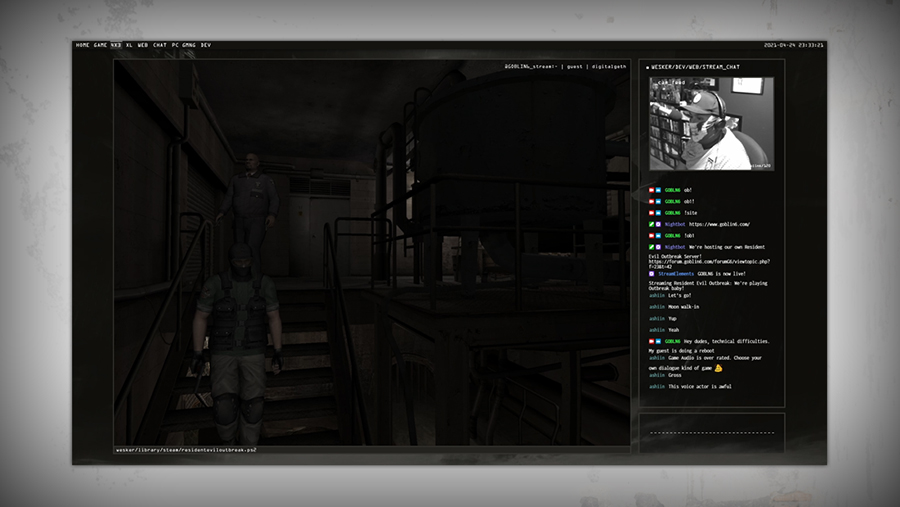Open the forum.goblin6.com viewtopic link
Screen dimensions: 900x507
tap(709, 264)
